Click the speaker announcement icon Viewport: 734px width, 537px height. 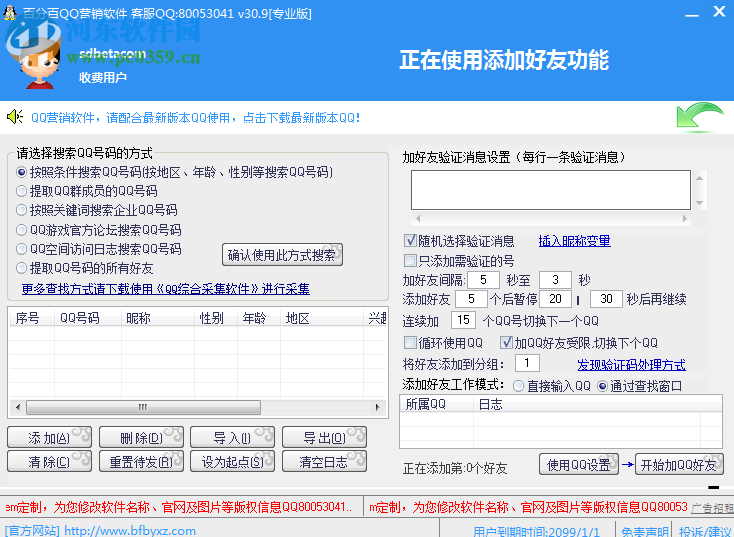coord(15,117)
